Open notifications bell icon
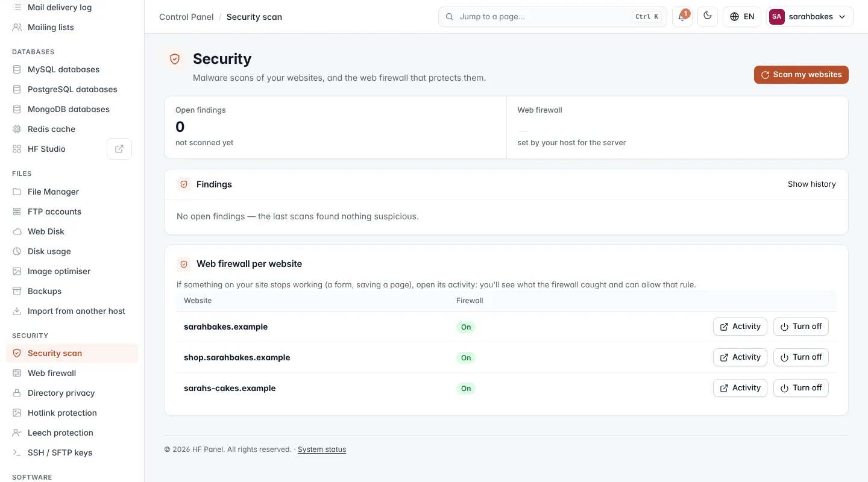868x482 pixels. [682, 17]
